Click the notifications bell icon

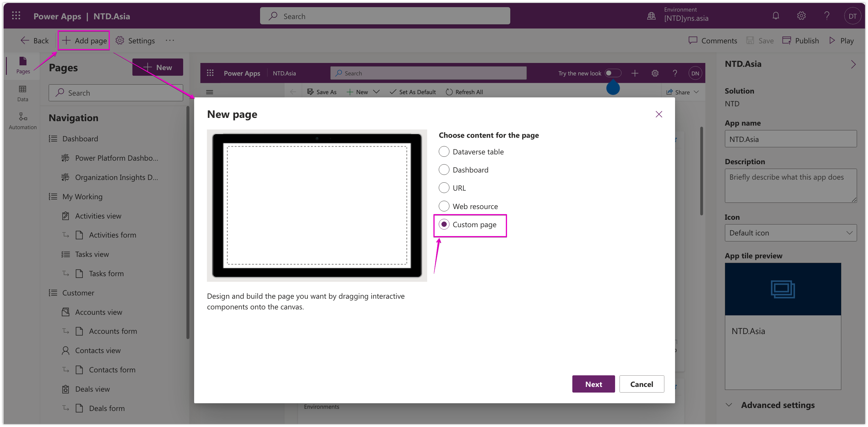click(x=776, y=16)
